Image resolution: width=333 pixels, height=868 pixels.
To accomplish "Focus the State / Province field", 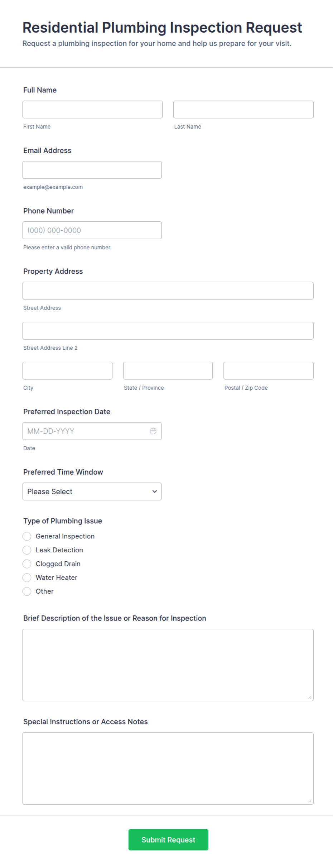I will [x=168, y=371].
